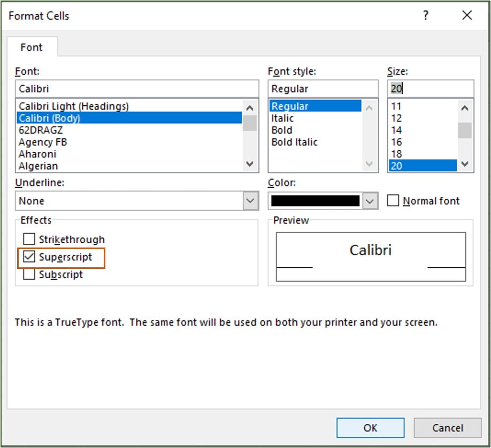Select size 20 in list
This screenshot has height=448, width=491.
[x=423, y=166]
